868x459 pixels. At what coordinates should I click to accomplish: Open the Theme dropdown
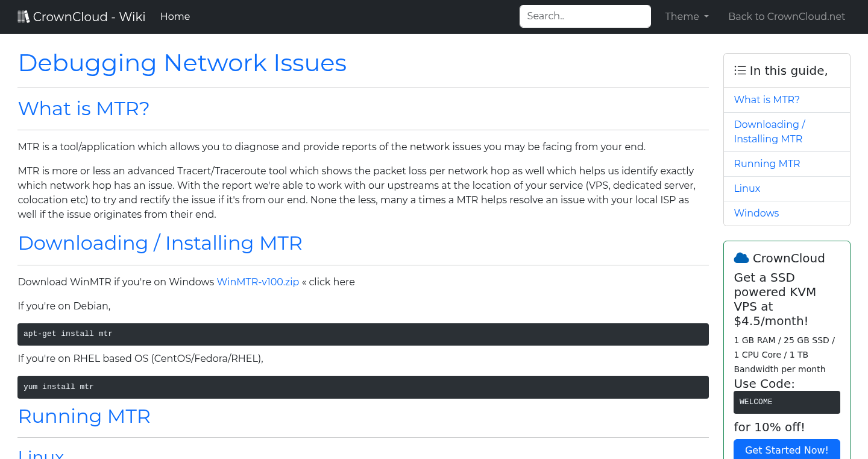[x=687, y=16]
